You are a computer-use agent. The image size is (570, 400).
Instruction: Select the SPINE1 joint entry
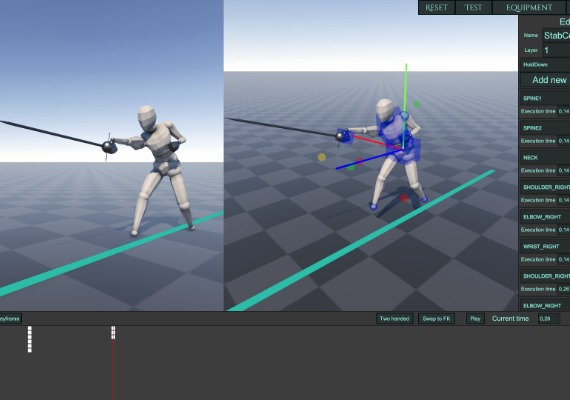point(545,99)
